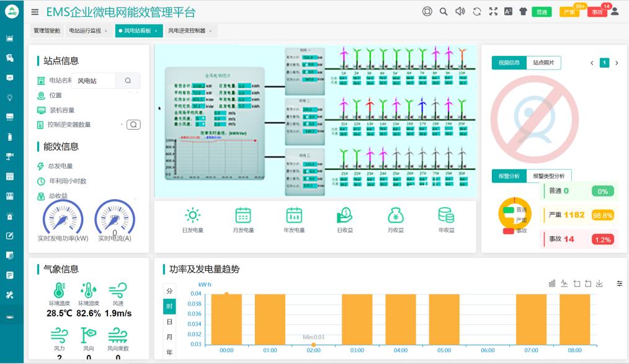Open the theme shirt icon in header
Screen dimensions: 629x364
[523, 11]
